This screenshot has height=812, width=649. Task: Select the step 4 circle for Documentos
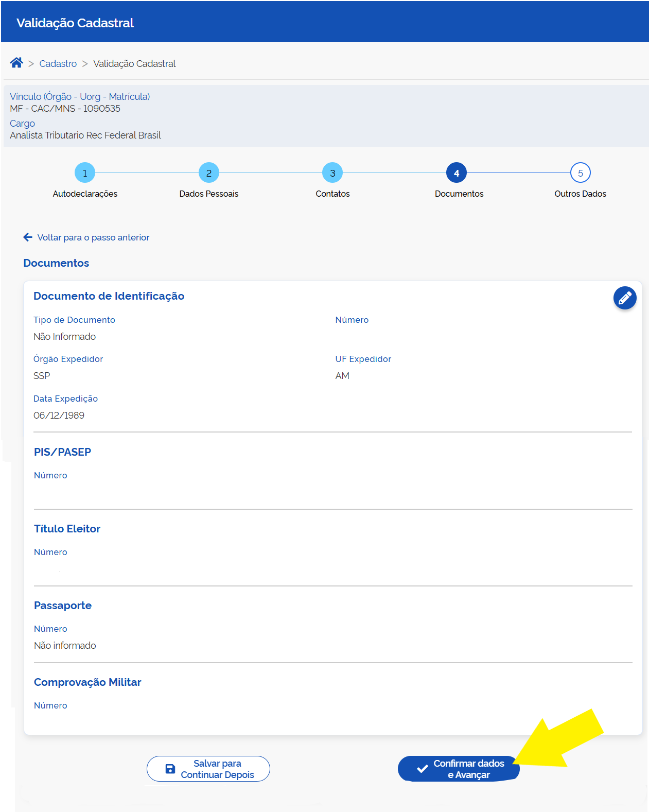point(457,173)
